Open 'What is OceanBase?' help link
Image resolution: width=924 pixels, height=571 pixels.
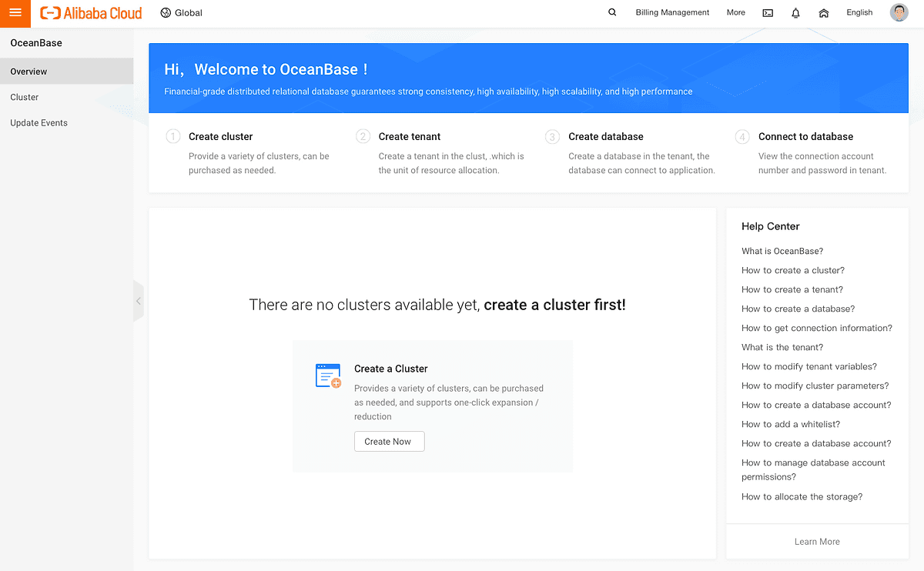click(782, 251)
